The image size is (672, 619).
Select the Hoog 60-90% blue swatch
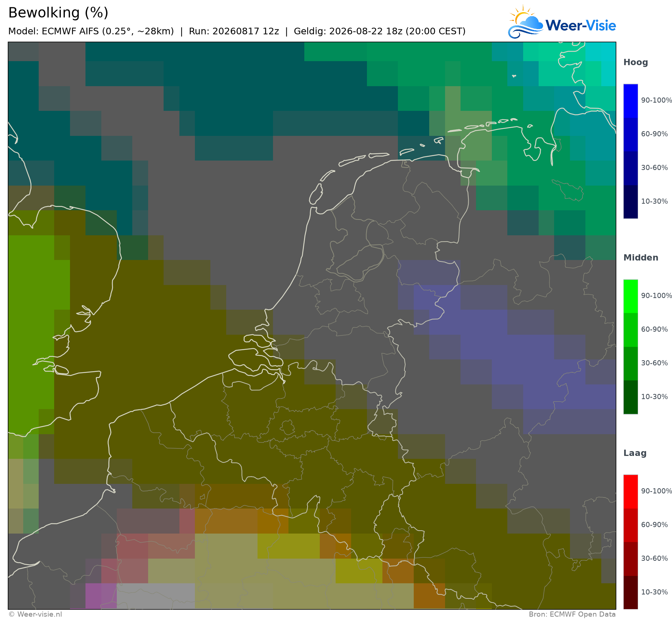[x=630, y=134]
